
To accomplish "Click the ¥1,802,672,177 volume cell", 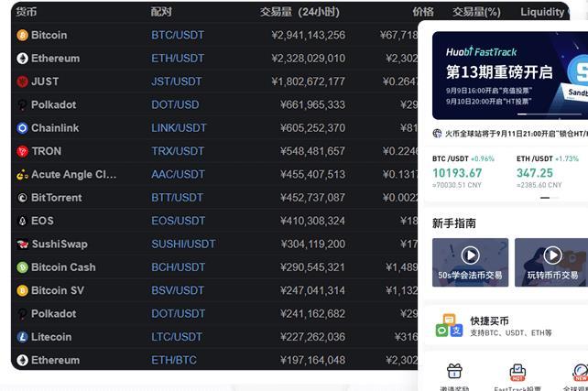I will click(309, 81).
